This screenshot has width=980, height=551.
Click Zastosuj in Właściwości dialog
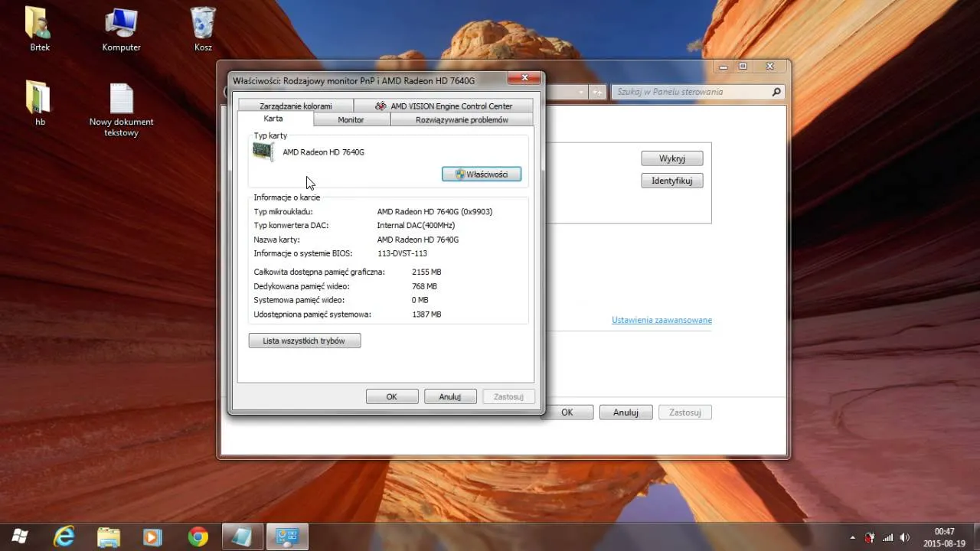[x=508, y=396]
